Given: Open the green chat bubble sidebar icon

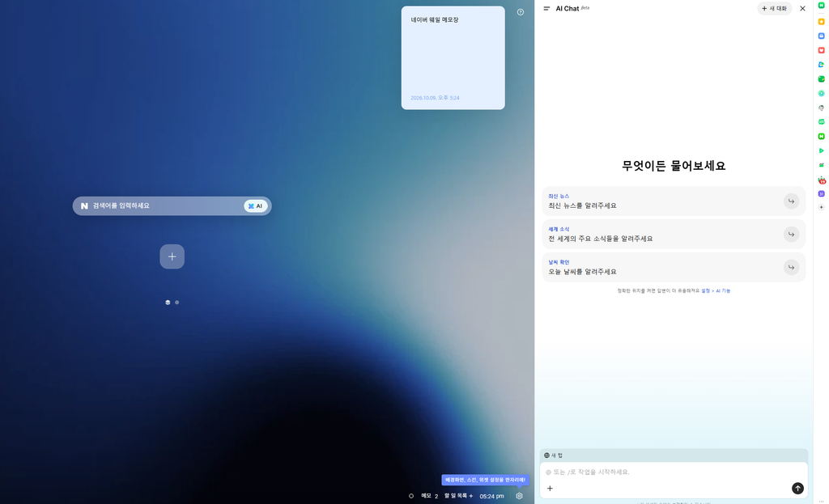Looking at the screenshot, I should (x=821, y=122).
